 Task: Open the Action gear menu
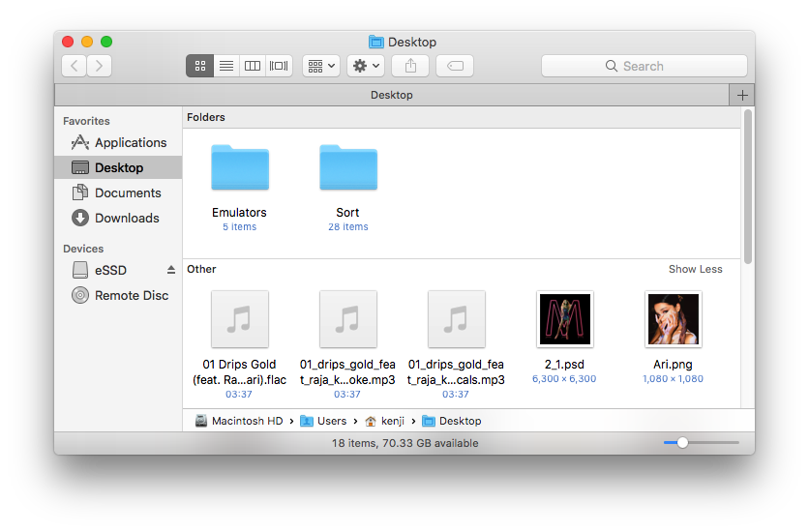(x=366, y=66)
